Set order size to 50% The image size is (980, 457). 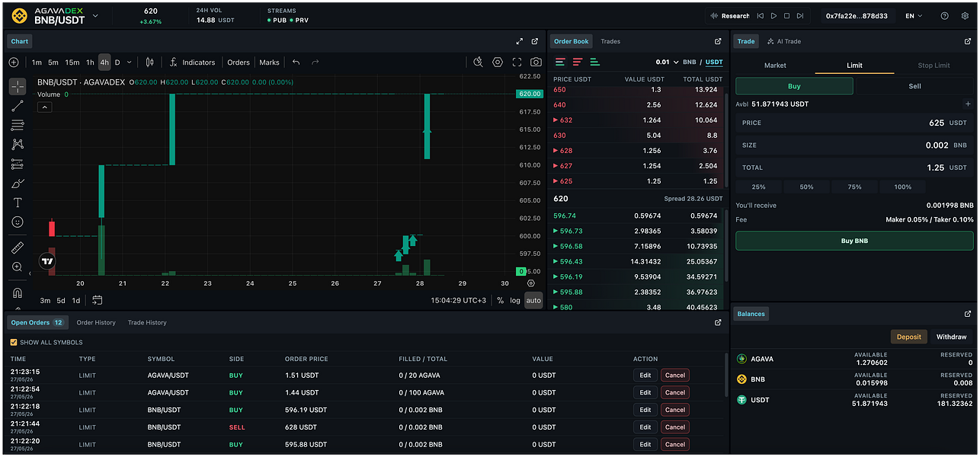tap(806, 187)
